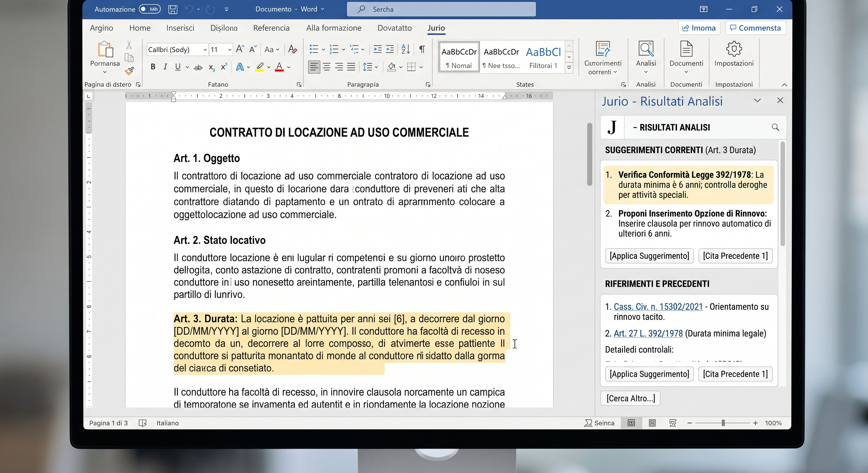This screenshot has width=868, height=473.
Task: Click the Sort A-Z icon
Action: [406, 50]
